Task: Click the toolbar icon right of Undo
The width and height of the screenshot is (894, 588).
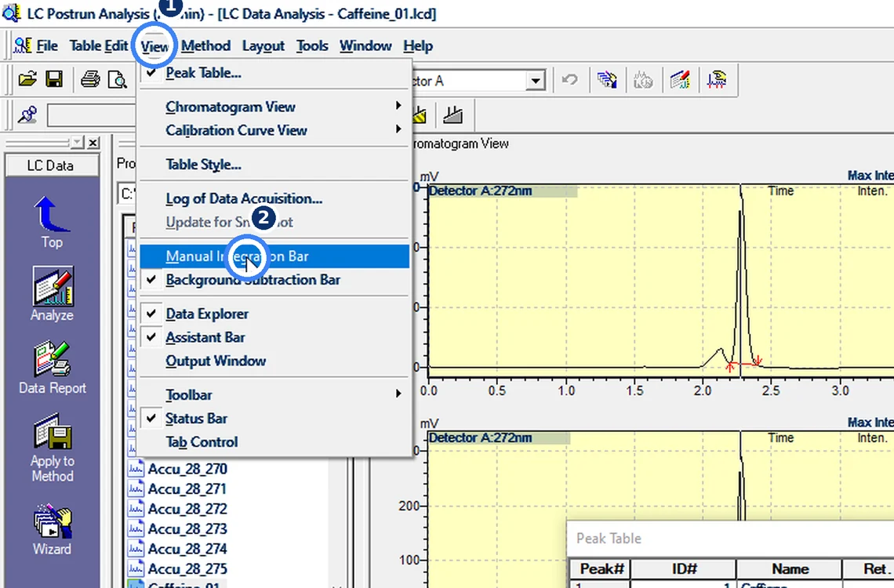Action: 607,80
